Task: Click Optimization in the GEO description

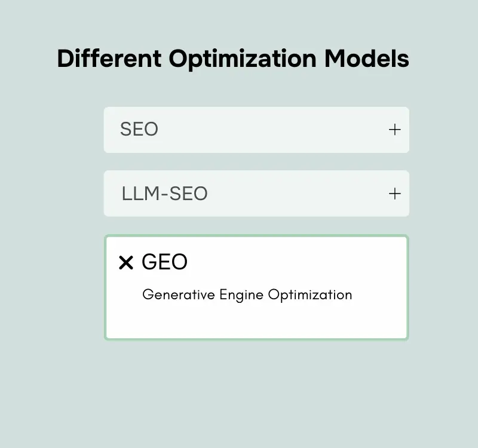Action: 310,295
